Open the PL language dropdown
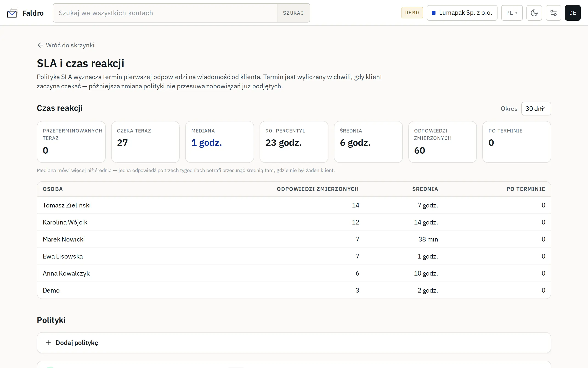Viewport: 588px width, 368px height. coord(512,13)
